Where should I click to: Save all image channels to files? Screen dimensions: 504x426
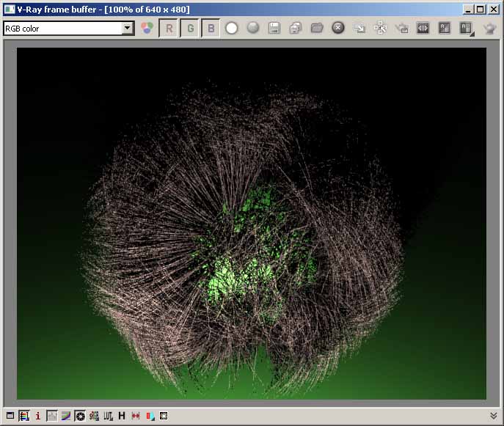click(296, 29)
